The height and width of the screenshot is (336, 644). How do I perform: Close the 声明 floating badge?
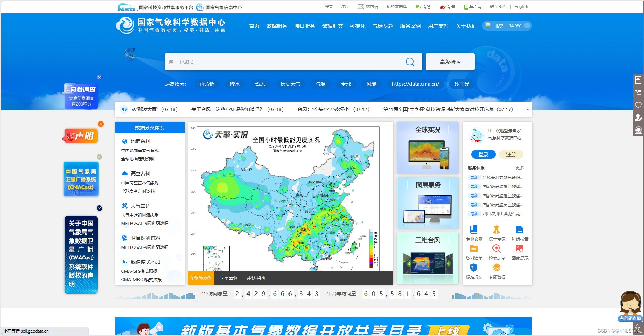(101, 124)
